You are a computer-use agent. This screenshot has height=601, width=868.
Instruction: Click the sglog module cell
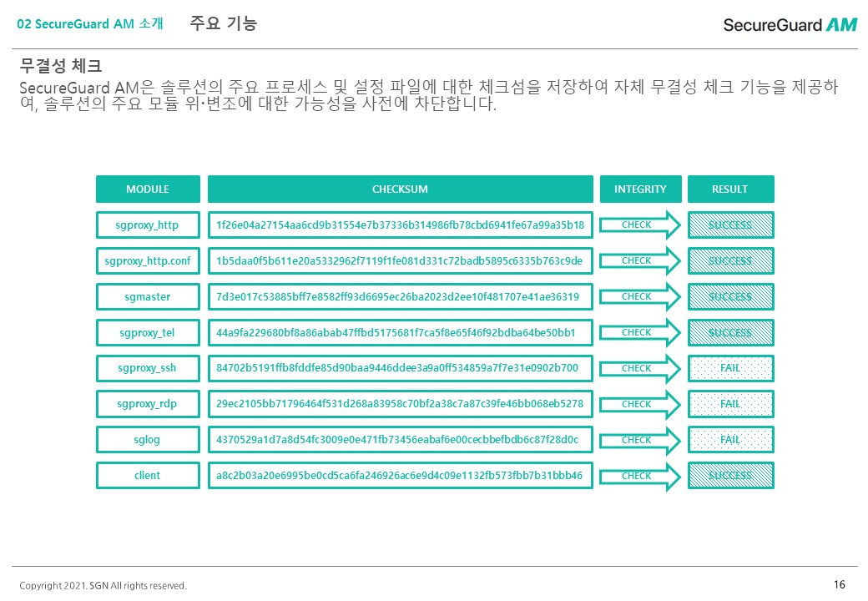[148, 440]
